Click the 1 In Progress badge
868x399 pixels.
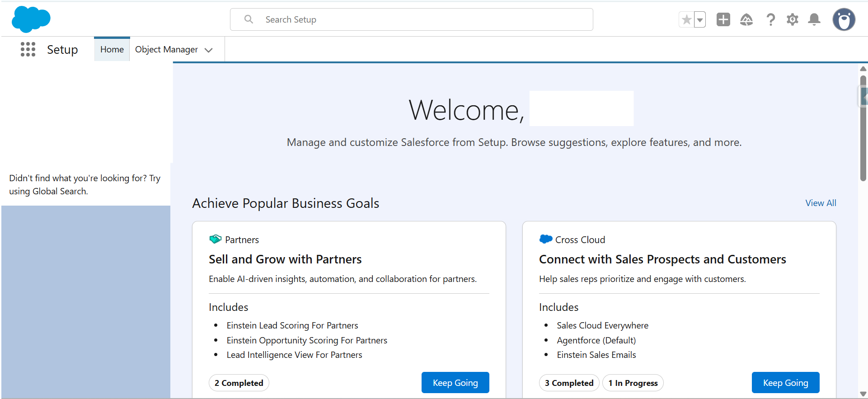(633, 383)
